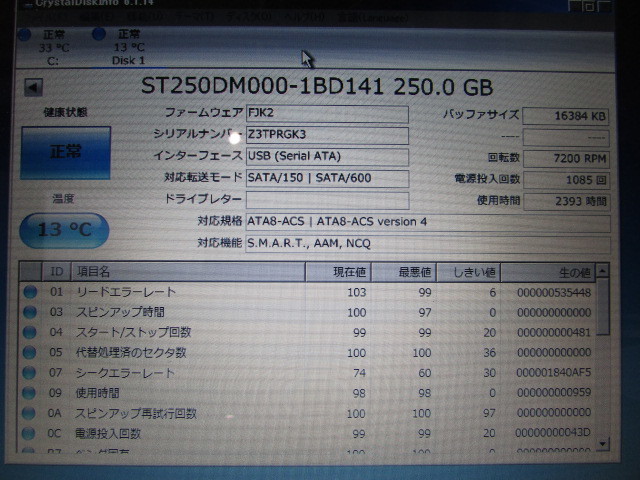Screen dimensions: 640x480
Task: Click current value 103 in first row
Action: pos(356,292)
